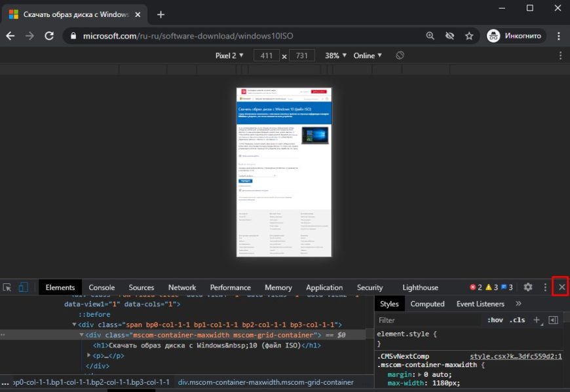Click the device width field 411
This screenshot has width=570, height=392.
click(267, 56)
